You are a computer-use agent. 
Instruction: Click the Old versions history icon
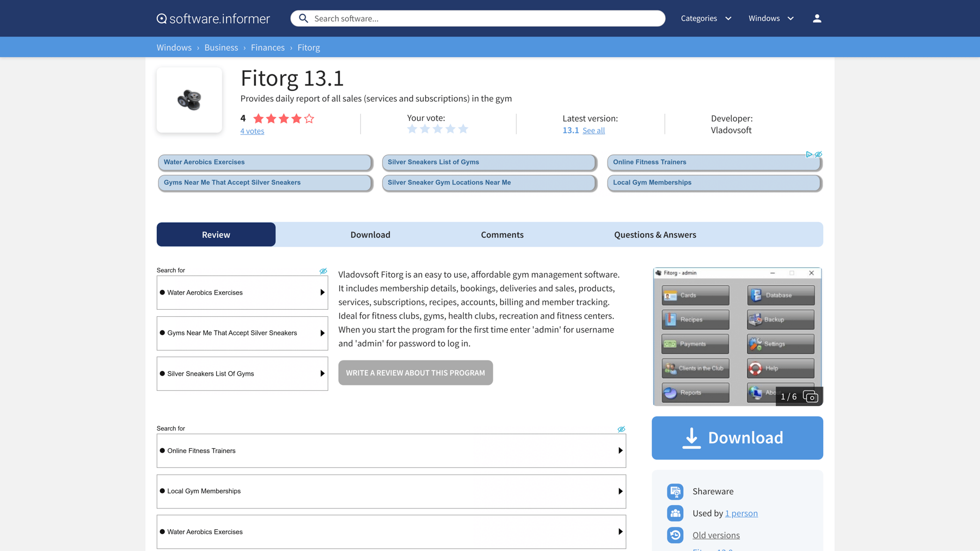(x=675, y=535)
